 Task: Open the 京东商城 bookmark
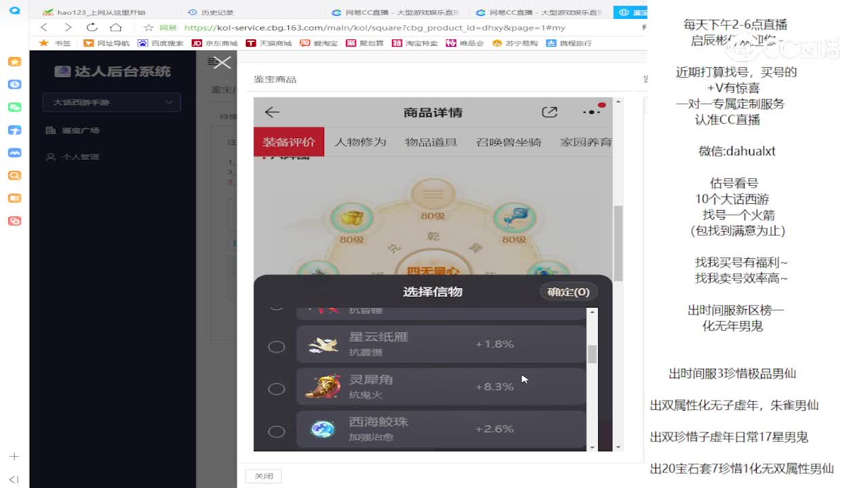pos(215,43)
